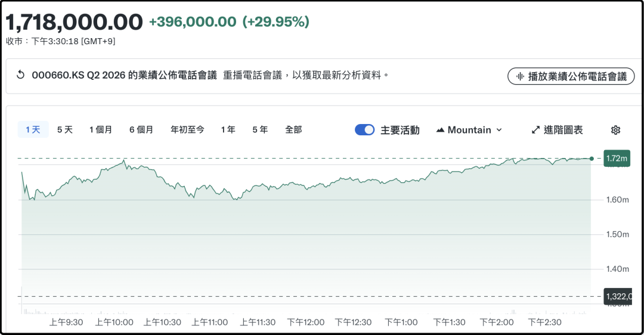This screenshot has width=644, height=335.
Task: Select the 1 天 range tab
Action: (x=33, y=130)
